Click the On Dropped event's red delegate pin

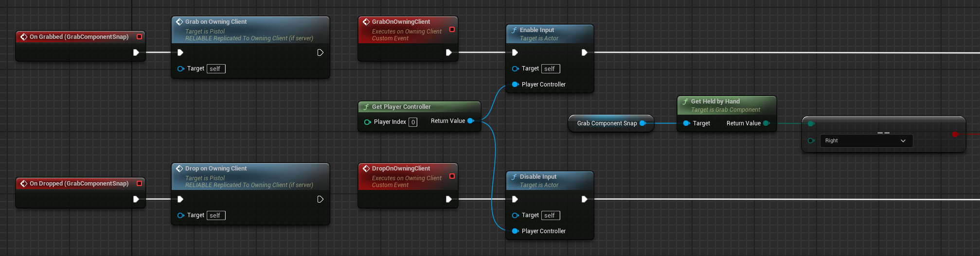(140, 184)
